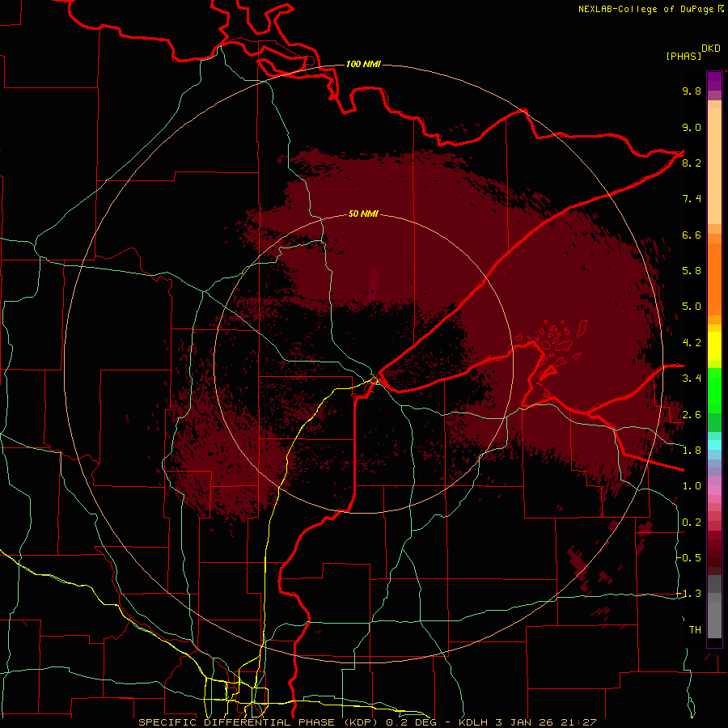The width and height of the screenshot is (728, 728).
Task: Click the 5.8 value on the legend
Action: point(692,271)
